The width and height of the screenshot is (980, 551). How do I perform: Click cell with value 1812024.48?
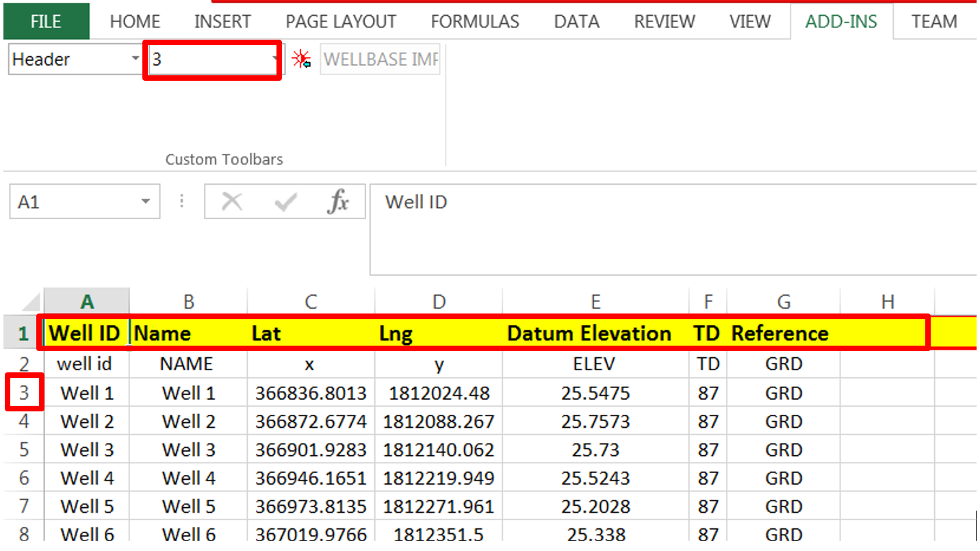[439, 393]
